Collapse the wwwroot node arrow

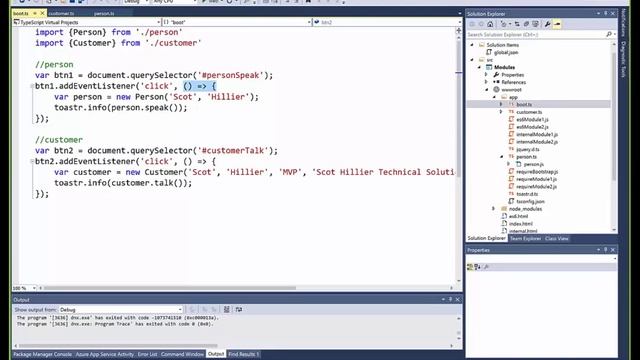(487, 89)
